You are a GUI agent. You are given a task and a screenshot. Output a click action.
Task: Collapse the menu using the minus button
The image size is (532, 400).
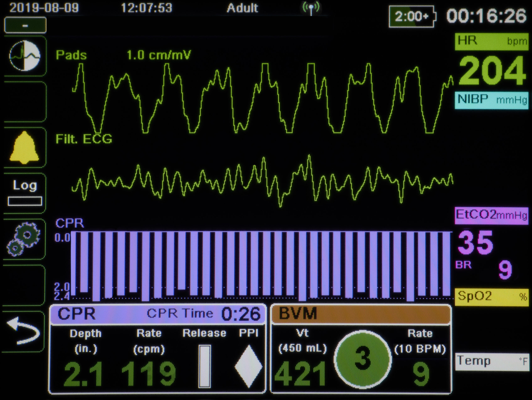point(25,25)
